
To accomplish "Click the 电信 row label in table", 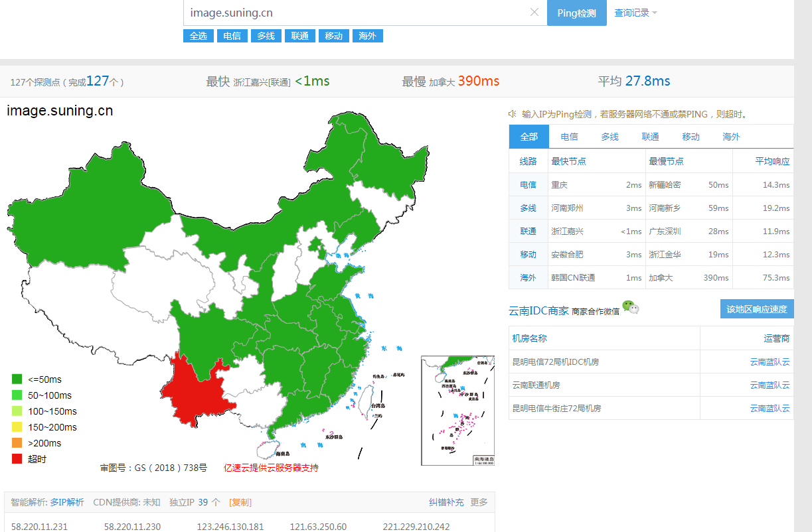I will pos(528,184).
